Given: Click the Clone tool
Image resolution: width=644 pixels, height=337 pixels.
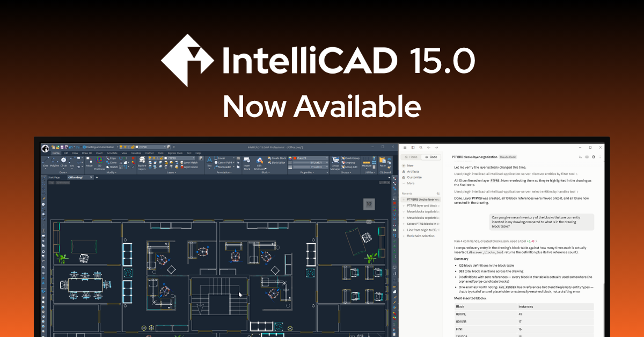Looking at the screenshot, I should click(x=111, y=163).
